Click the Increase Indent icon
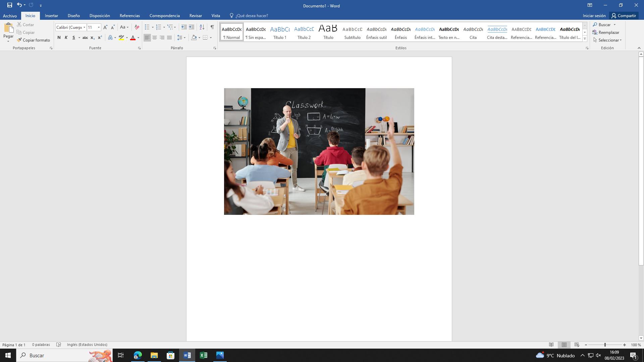 tap(192, 27)
